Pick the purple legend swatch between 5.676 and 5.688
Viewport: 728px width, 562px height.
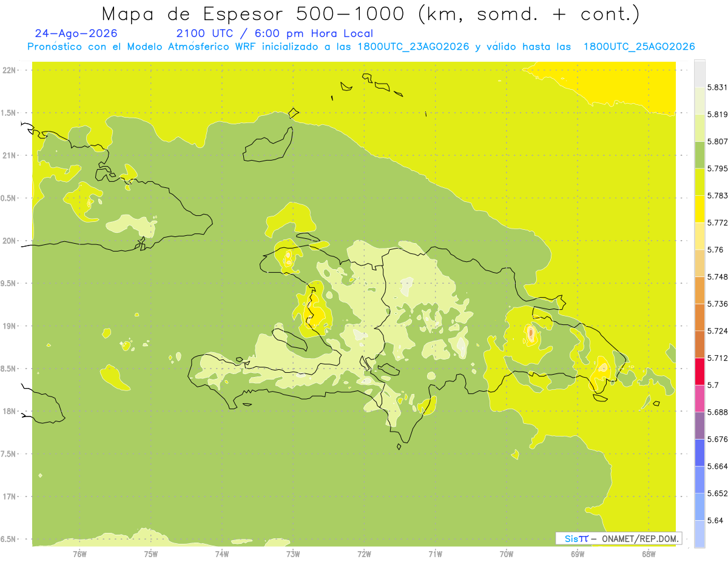(699, 426)
